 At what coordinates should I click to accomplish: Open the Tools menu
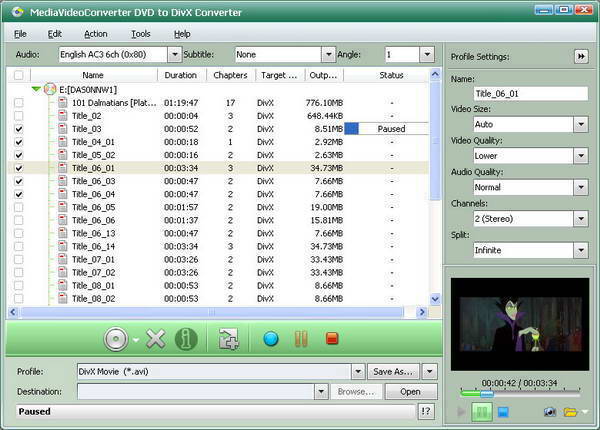[141, 34]
